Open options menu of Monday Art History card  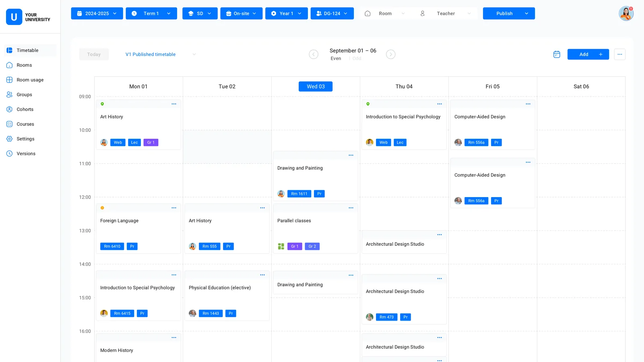[174, 104]
